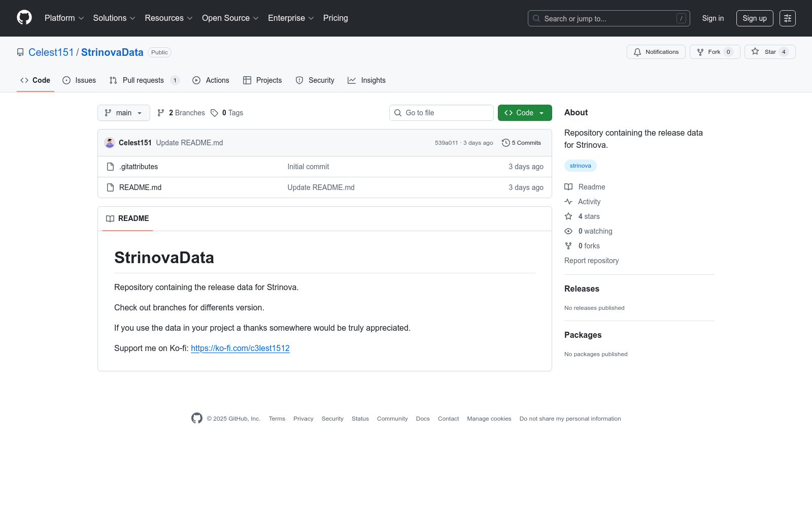812x508 pixels.
Task: Click the GitHub logo in header
Action: pyautogui.click(x=24, y=18)
